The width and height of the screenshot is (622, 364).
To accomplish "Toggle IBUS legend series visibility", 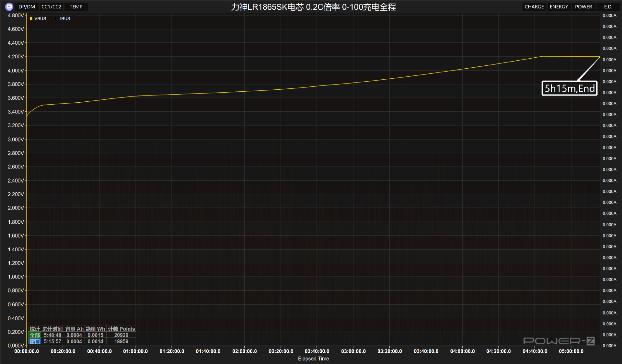I will [x=63, y=18].
